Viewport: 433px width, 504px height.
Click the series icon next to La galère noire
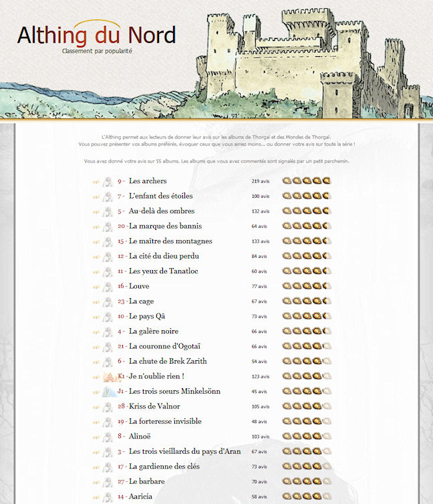coord(108,332)
